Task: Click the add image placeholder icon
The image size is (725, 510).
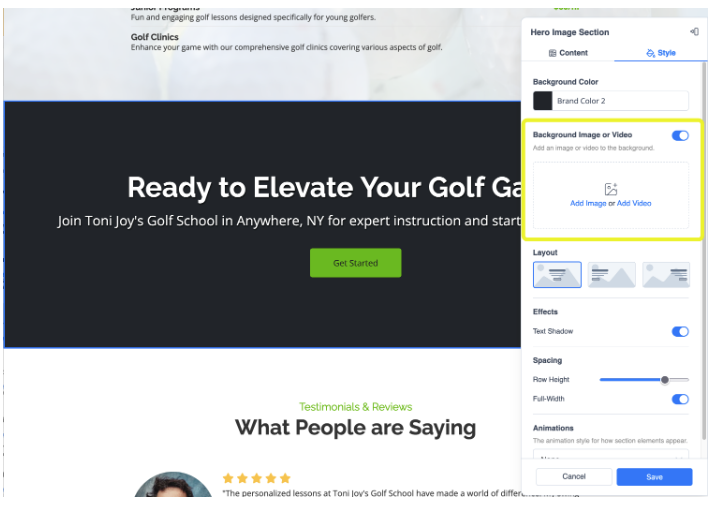Action: [611, 189]
